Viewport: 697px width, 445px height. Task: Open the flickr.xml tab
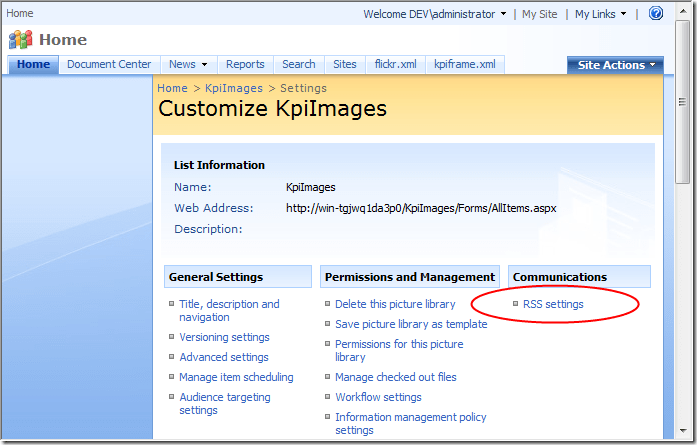click(394, 64)
